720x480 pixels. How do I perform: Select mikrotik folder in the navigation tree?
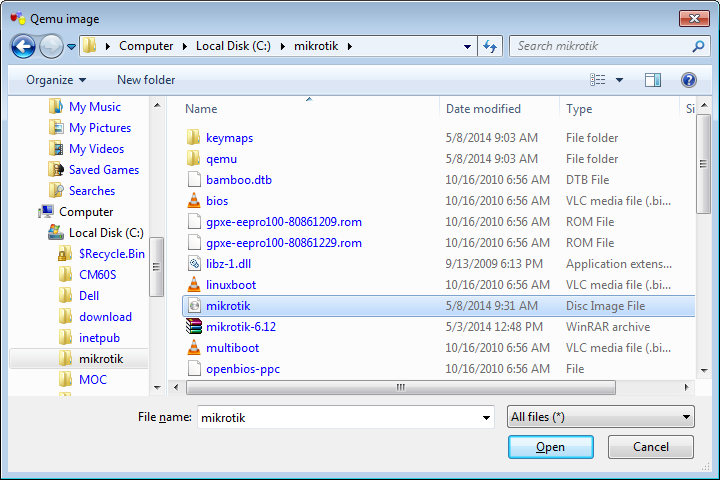[101, 359]
